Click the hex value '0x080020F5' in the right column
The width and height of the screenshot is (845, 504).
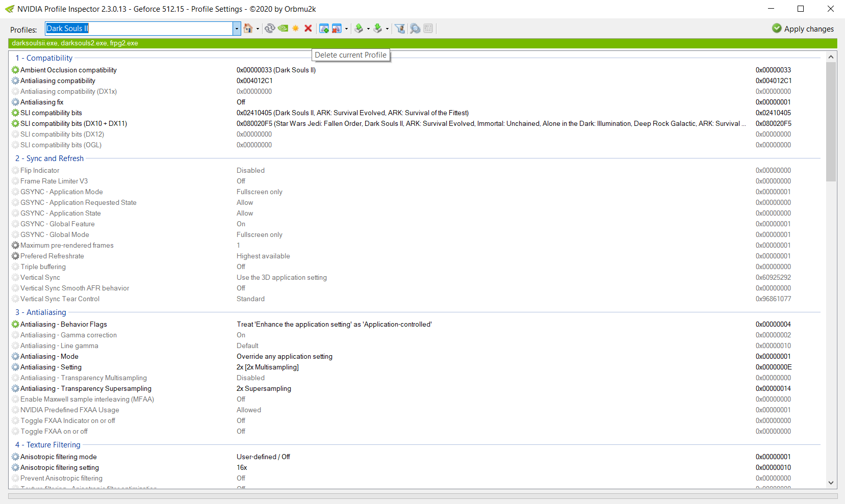[x=774, y=123]
